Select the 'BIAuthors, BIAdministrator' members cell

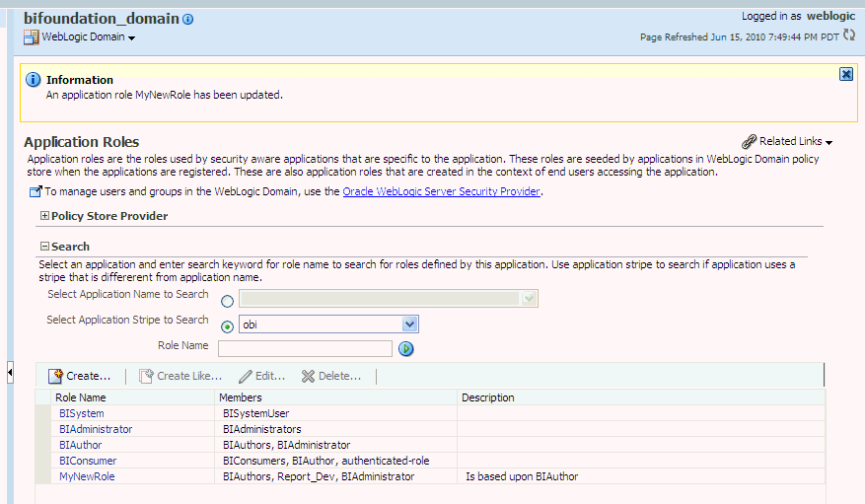pos(335,445)
